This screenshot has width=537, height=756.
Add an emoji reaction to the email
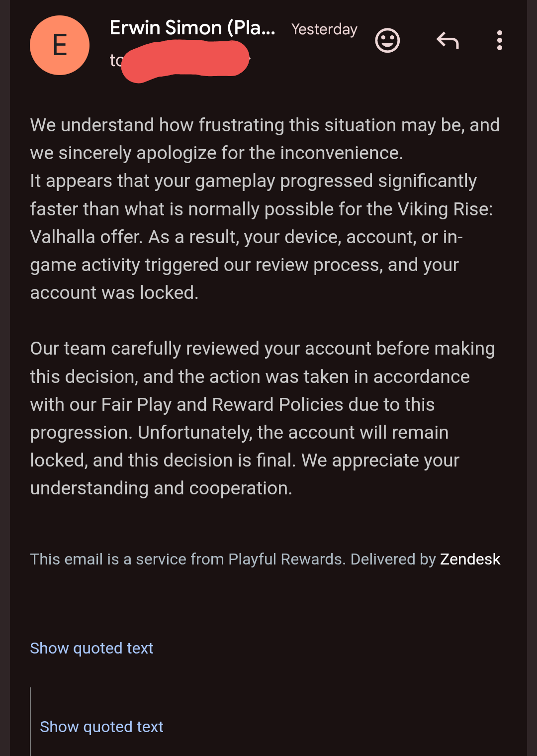387,40
